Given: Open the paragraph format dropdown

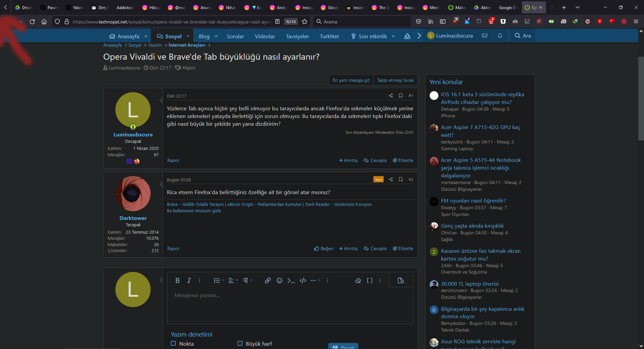Looking at the screenshot, I should (x=248, y=281).
